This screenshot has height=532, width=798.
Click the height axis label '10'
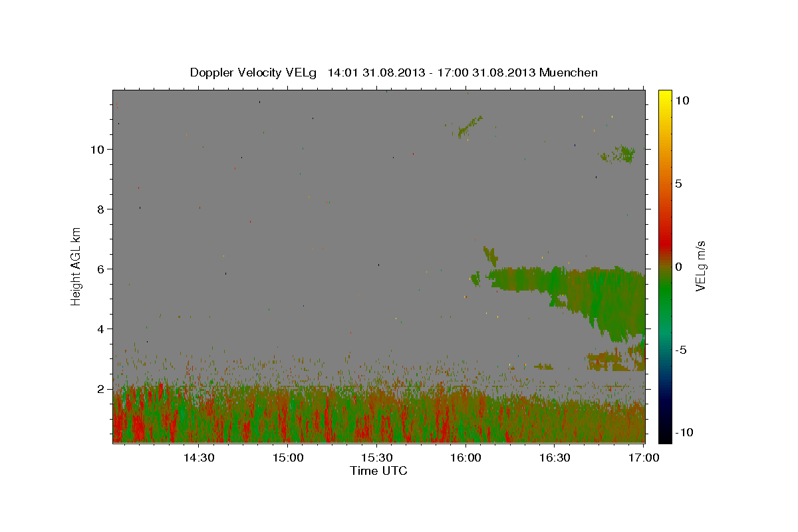click(98, 149)
